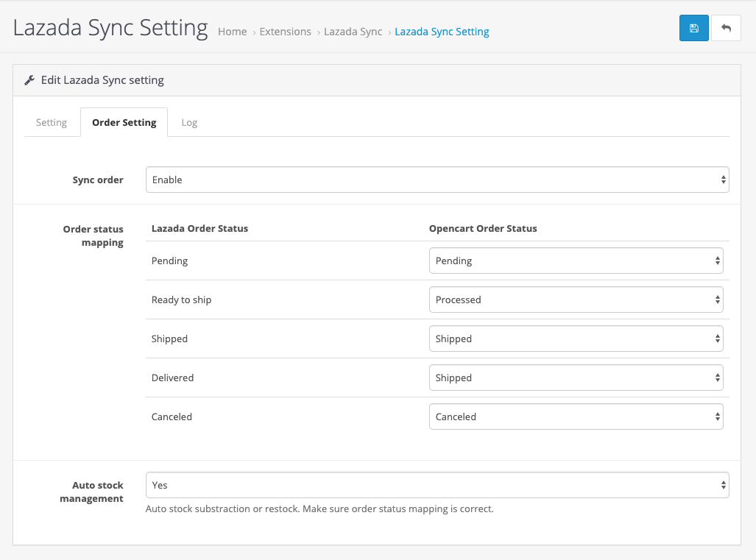Viewport: 756px width, 560px height.
Task: Click the Sync order field label
Action: [98, 180]
